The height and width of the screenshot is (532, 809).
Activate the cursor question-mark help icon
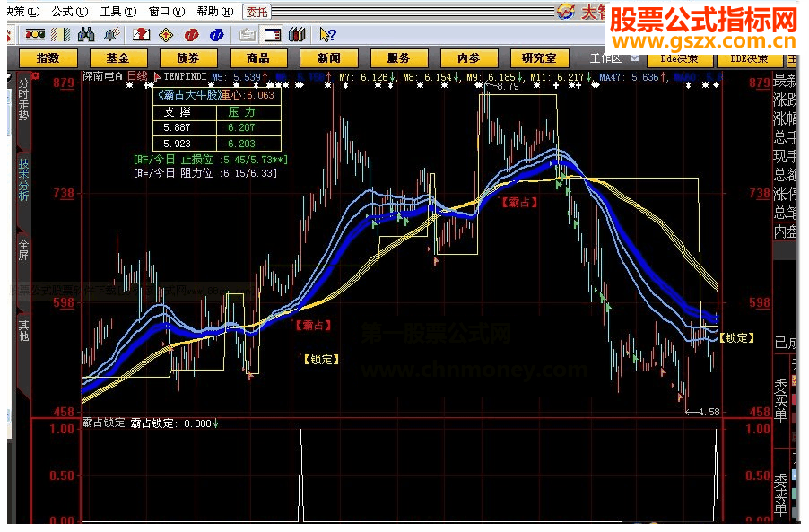click(327, 35)
